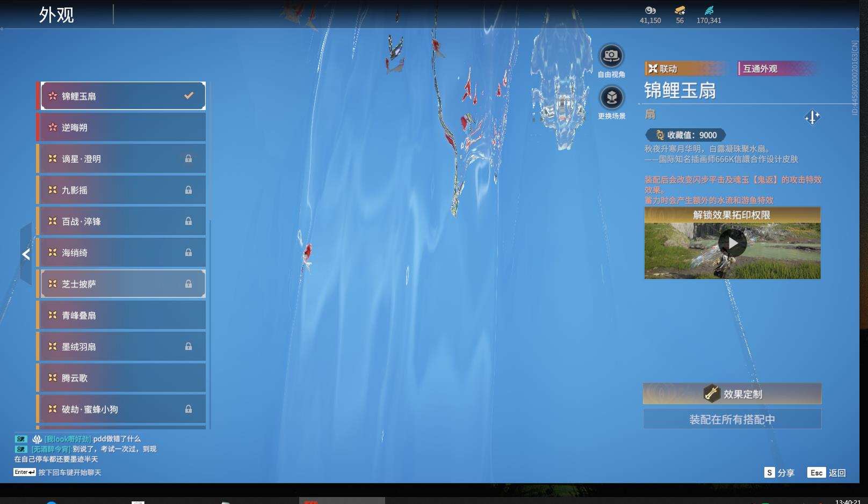Select the 芝士披萨 skin row
The height and width of the screenshot is (504, 868).
pyautogui.click(x=123, y=284)
